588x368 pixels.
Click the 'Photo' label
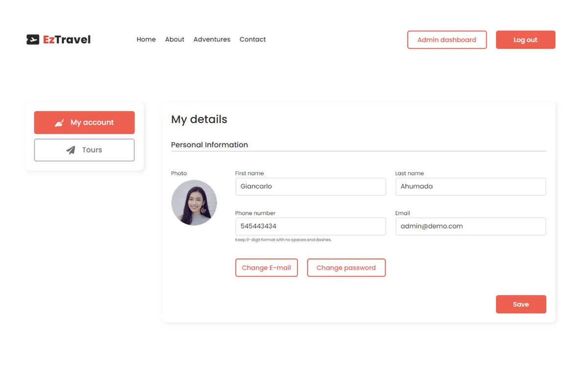179,173
